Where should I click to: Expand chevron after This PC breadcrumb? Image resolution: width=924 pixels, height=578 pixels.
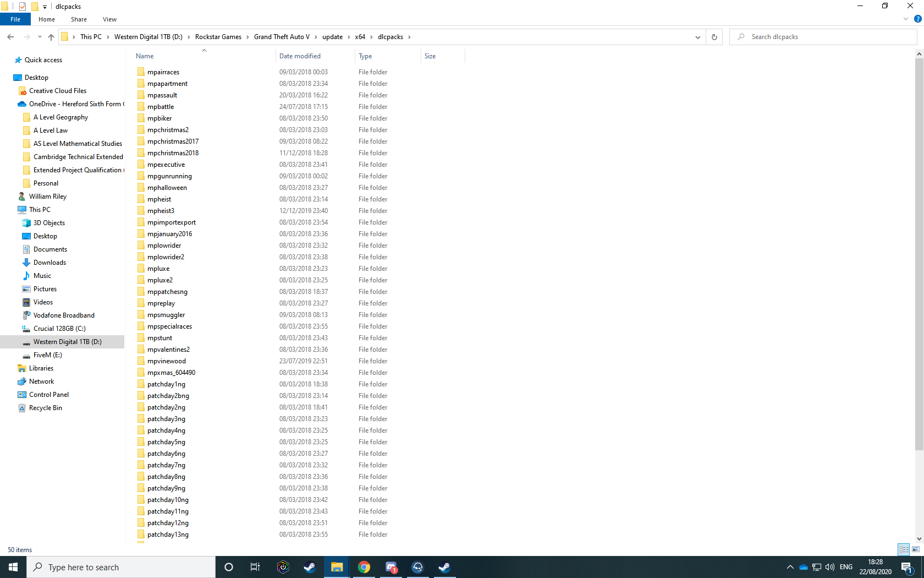pos(108,37)
